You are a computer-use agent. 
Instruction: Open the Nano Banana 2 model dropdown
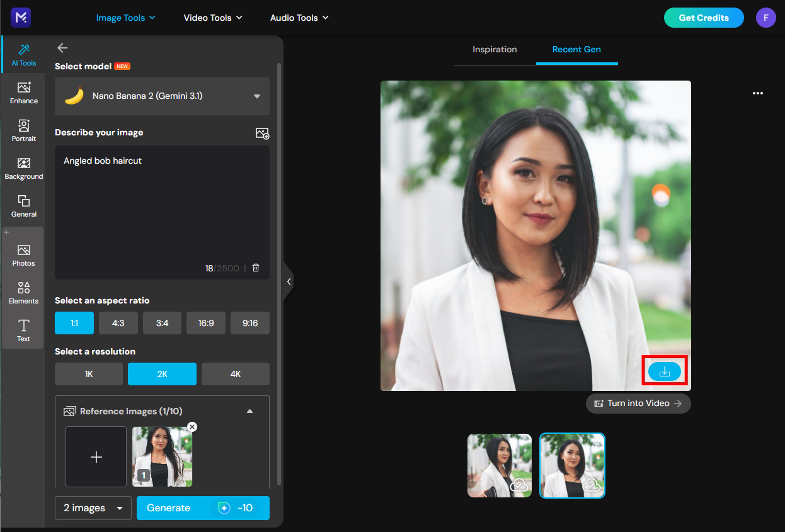[162, 96]
